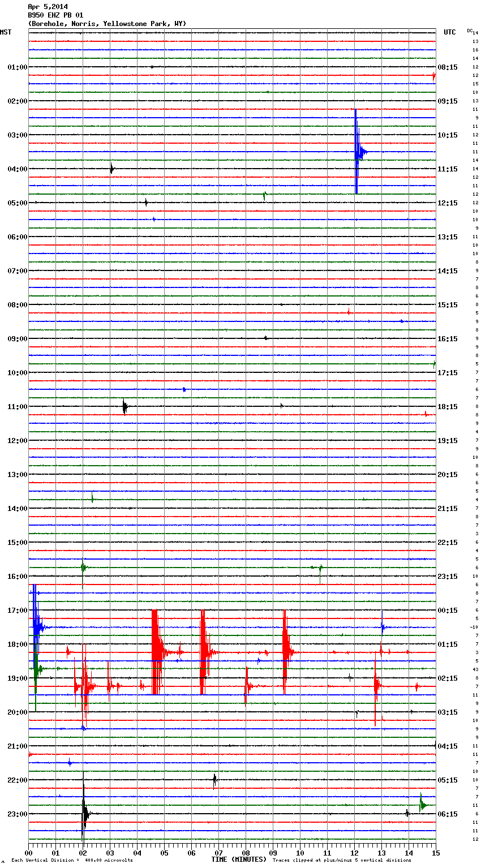Select the "21:00" MST hour label
The height and width of the screenshot is (868, 481).
pos(18,746)
